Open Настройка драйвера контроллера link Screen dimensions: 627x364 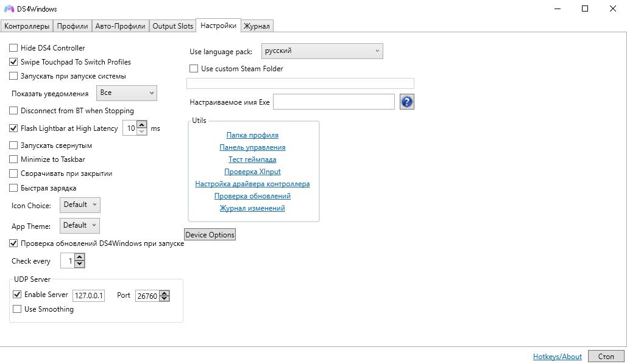pos(252,184)
